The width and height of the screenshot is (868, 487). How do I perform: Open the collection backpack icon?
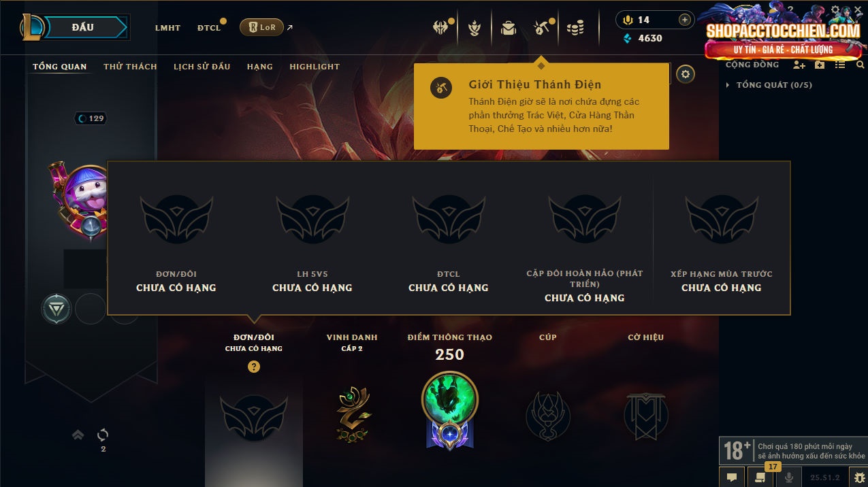(508, 28)
